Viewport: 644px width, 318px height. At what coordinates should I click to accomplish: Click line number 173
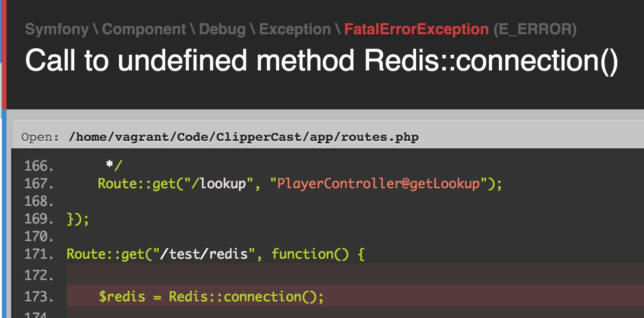pyautogui.click(x=38, y=296)
